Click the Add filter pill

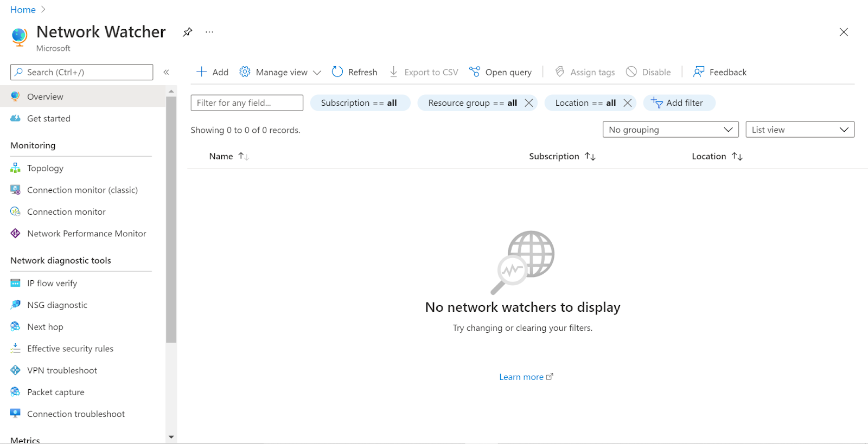coord(679,103)
